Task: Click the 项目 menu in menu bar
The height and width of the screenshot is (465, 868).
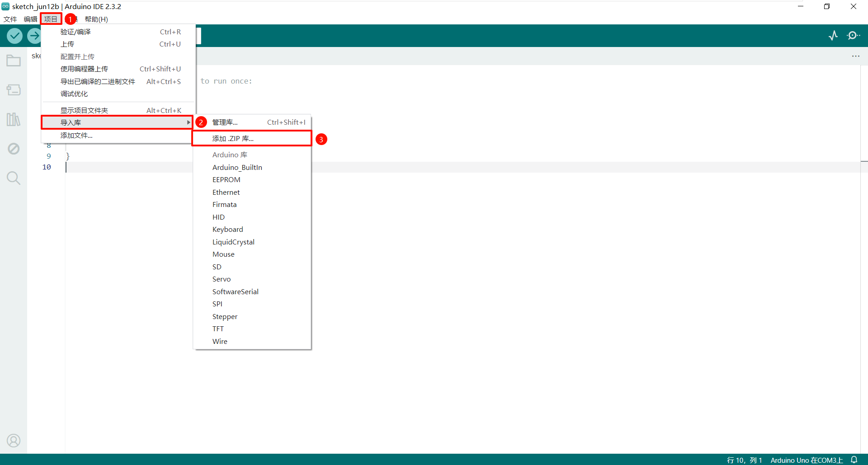Action: pos(51,19)
